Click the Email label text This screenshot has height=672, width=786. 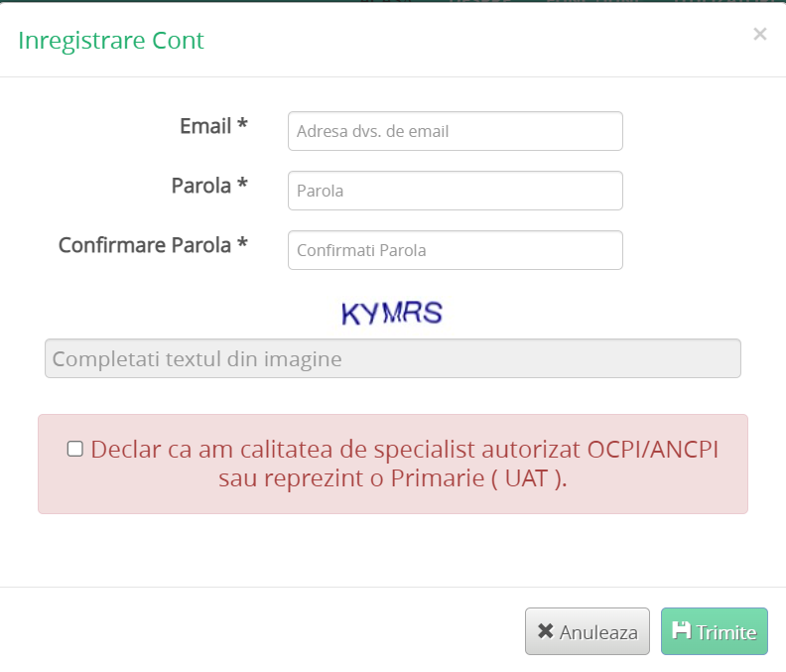tap(204, 126)
